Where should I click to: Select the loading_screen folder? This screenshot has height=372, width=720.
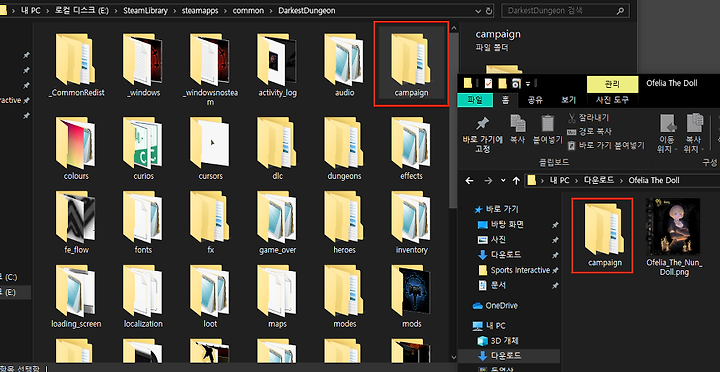click(x=76, y=296)
